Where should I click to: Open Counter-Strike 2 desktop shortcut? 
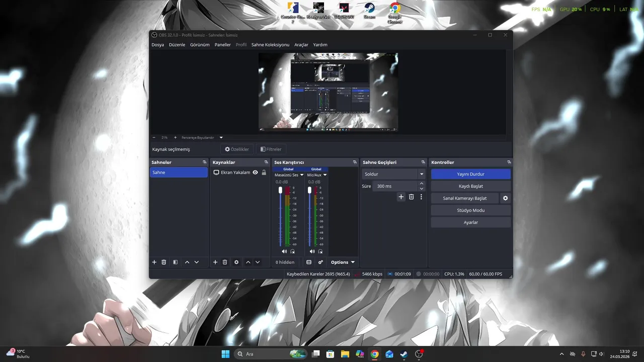coord(293,12)
